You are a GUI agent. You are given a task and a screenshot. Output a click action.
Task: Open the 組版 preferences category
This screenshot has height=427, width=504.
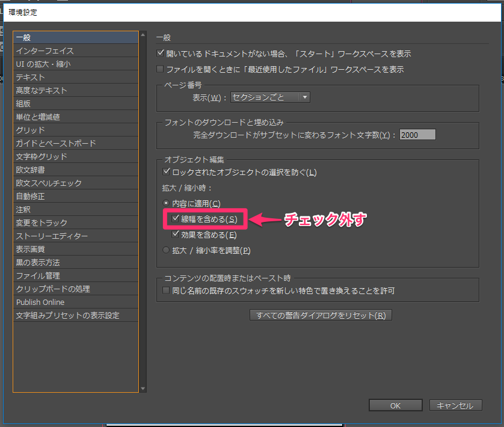tap(76, 103)
